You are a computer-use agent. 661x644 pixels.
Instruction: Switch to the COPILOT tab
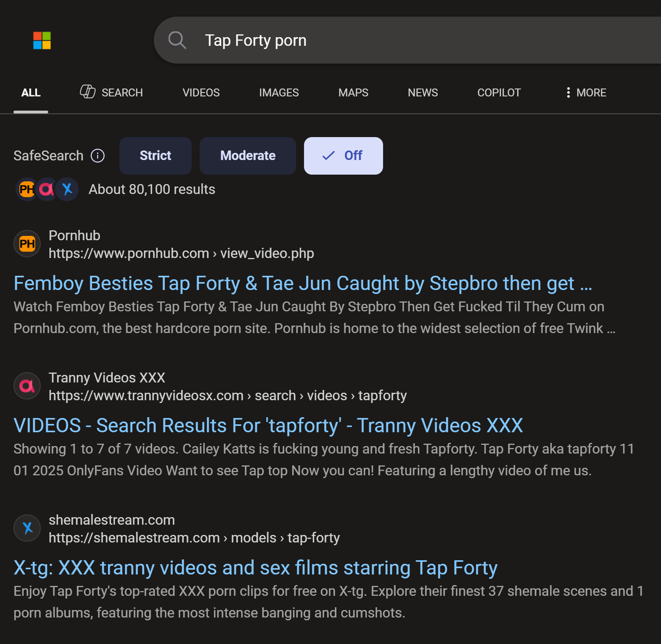coord(499,92)
